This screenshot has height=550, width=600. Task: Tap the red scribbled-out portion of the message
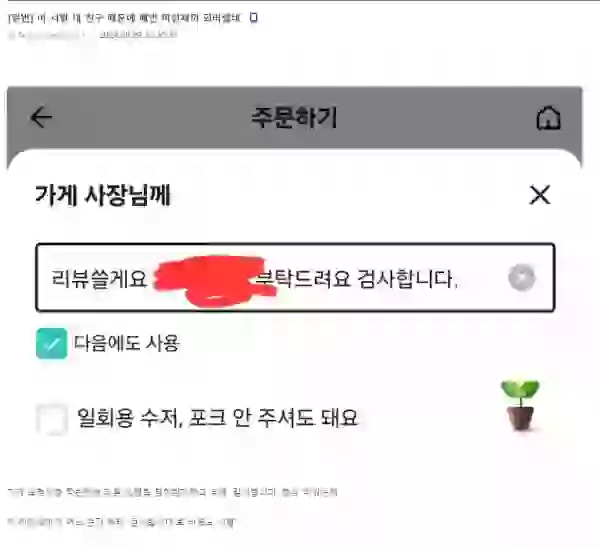(214, 281)
